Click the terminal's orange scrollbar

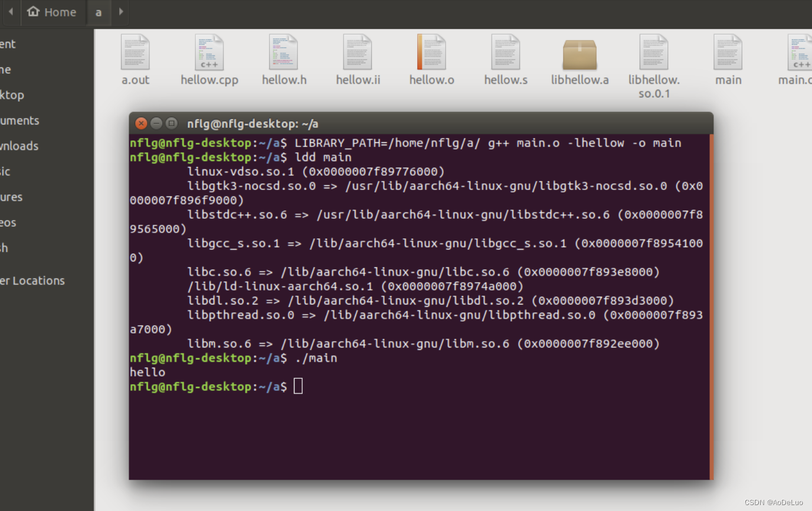(712, 307)
